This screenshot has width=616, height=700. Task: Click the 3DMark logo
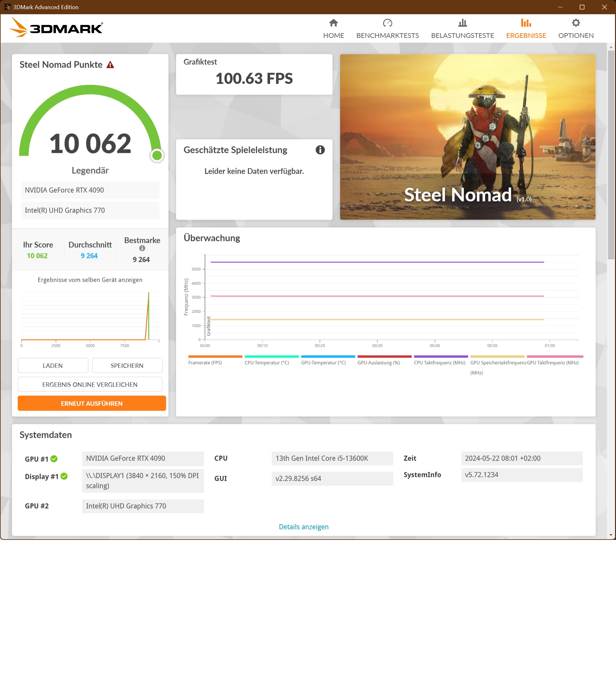click(57, 28)
